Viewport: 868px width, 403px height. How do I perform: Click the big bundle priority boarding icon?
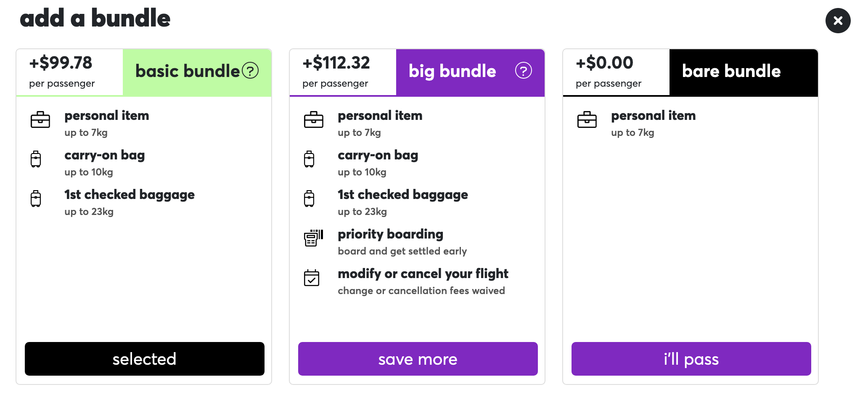[x=313, y=238]
